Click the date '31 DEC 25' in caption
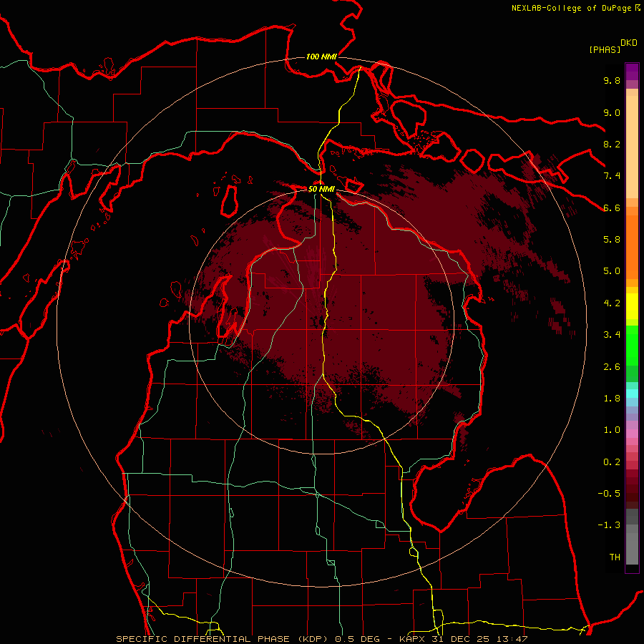Image resolution: width=644 pixels, height=644 pixels. point(459,639)
